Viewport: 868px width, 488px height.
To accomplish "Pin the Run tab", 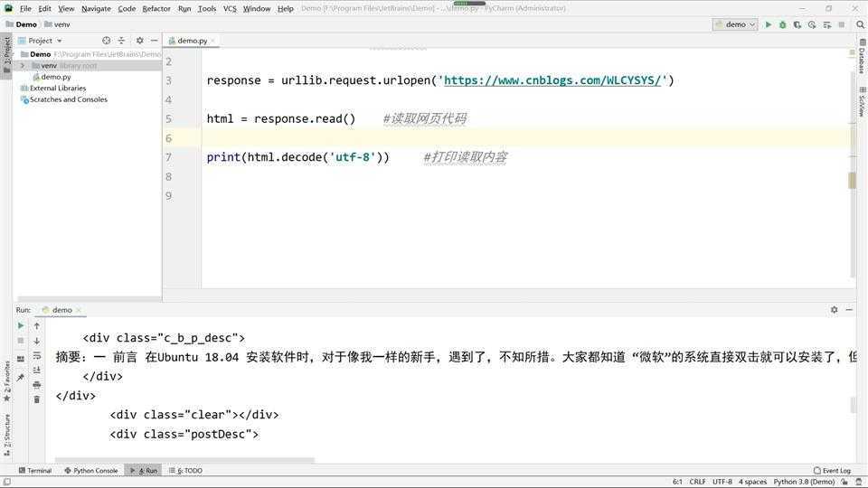I will tap(21, 378).
